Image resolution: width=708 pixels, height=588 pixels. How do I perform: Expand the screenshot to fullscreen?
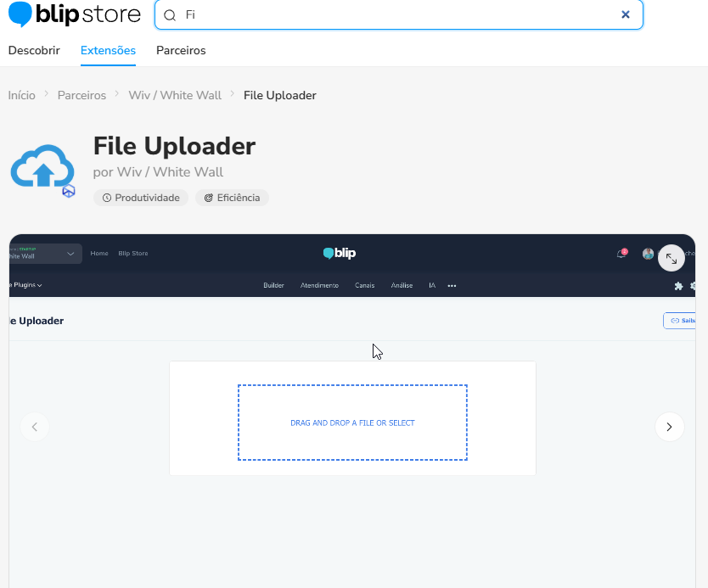[671, 259]
